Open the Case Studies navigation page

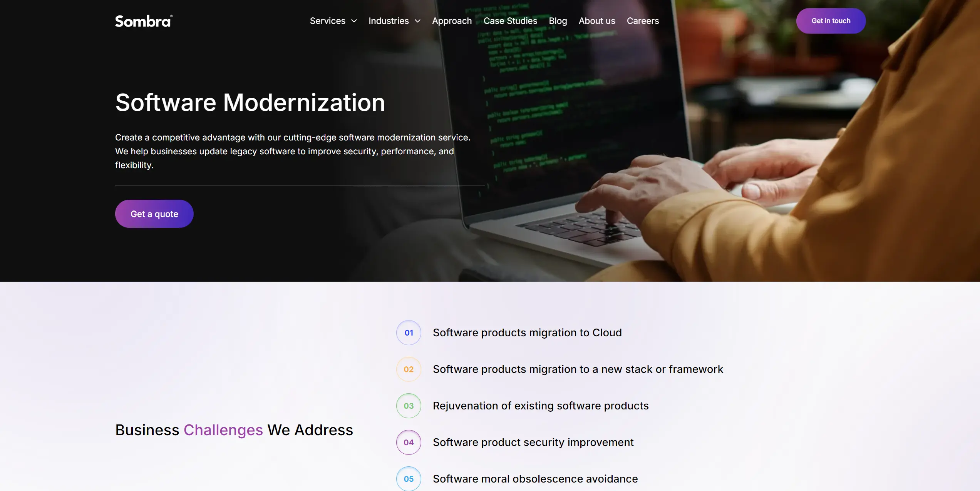pyautogui.click(x=510, y=21)
